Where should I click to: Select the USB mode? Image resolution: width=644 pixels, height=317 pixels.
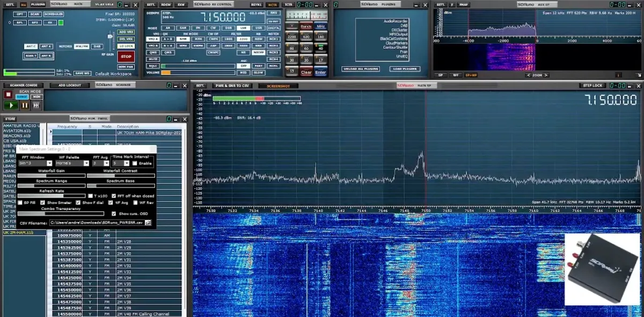click(259, 28)
